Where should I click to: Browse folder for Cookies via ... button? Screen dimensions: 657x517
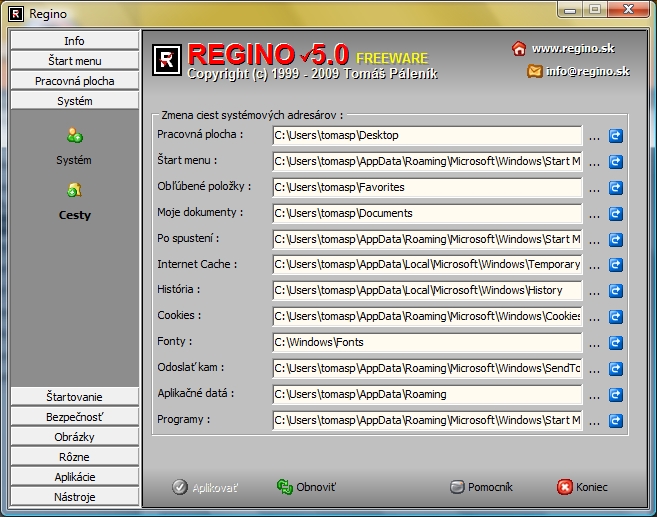594,319
